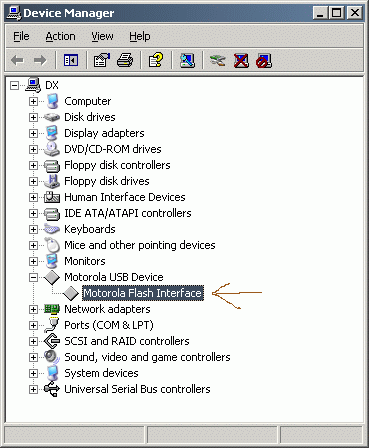
Task: Expand the Disk drives node
Action: point(33,117)
